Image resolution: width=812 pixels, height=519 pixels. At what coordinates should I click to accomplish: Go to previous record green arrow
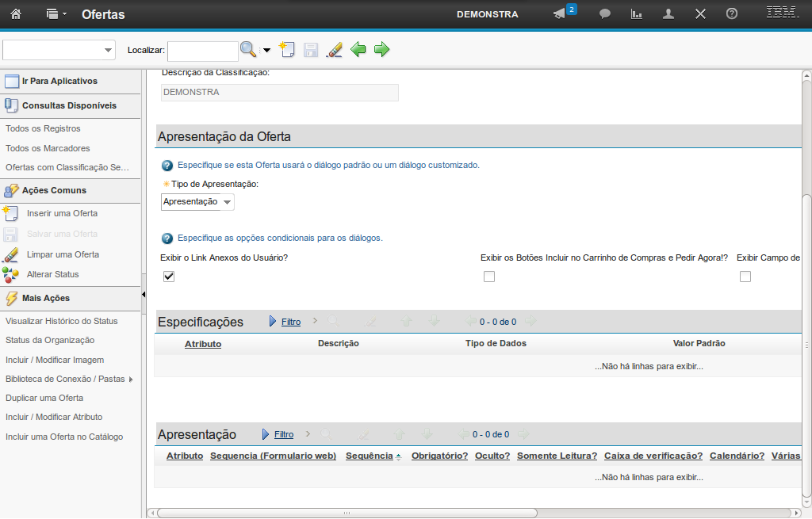358,50
